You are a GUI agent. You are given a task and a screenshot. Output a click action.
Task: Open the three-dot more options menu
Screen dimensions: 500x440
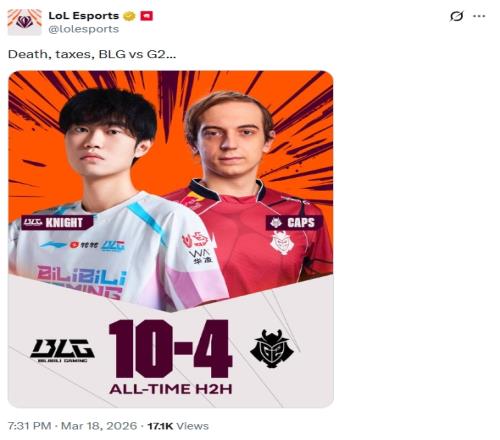coord(479,16)
